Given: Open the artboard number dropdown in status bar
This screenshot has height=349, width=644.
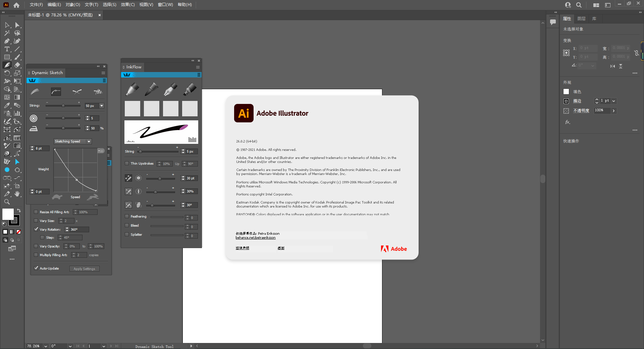Looking at the screenshot, I should (x=104, y=346).
